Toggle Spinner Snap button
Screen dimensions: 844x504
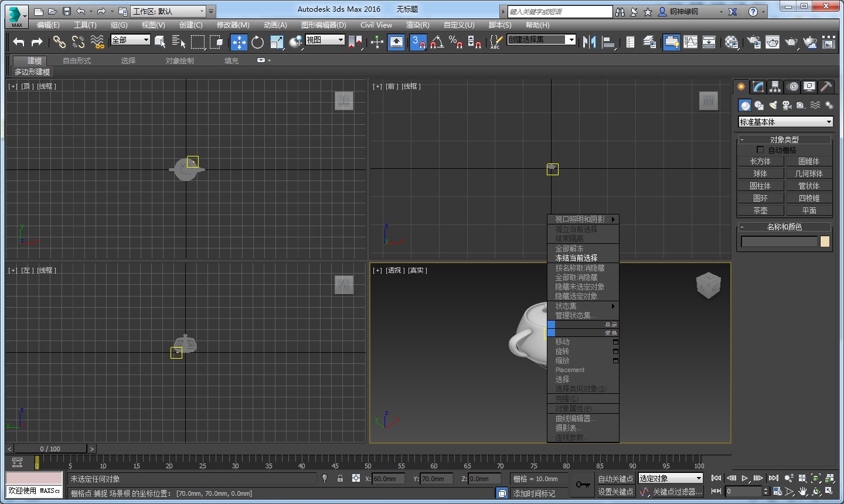click(x=475, y=42)
